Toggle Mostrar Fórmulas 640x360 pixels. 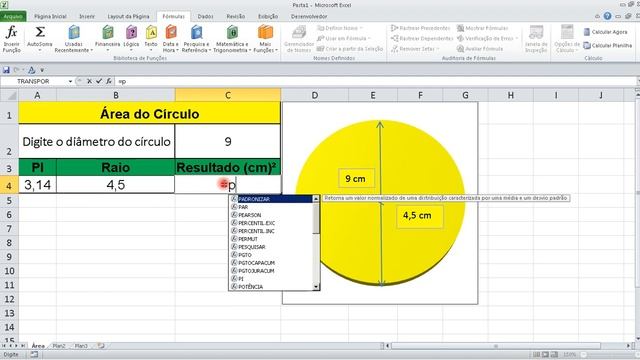click(x=482, y=28)
